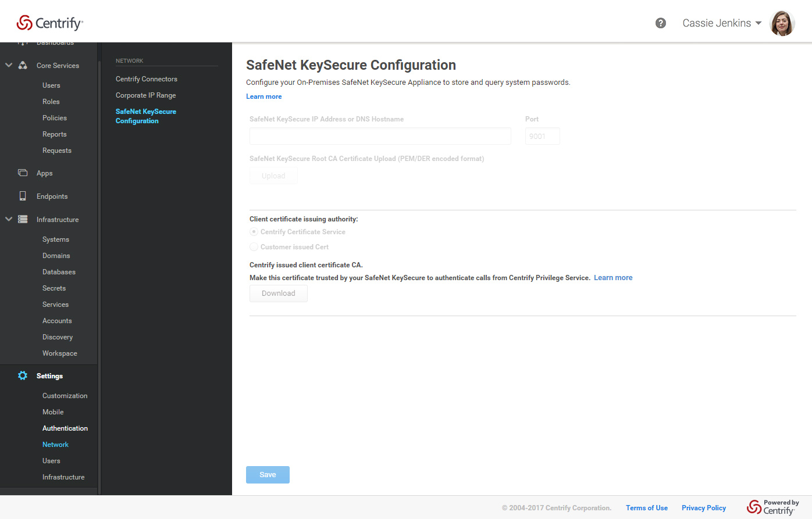The image size is (812, 519).
Task: Click the Centrify logo in header
Action: point(50,23)
